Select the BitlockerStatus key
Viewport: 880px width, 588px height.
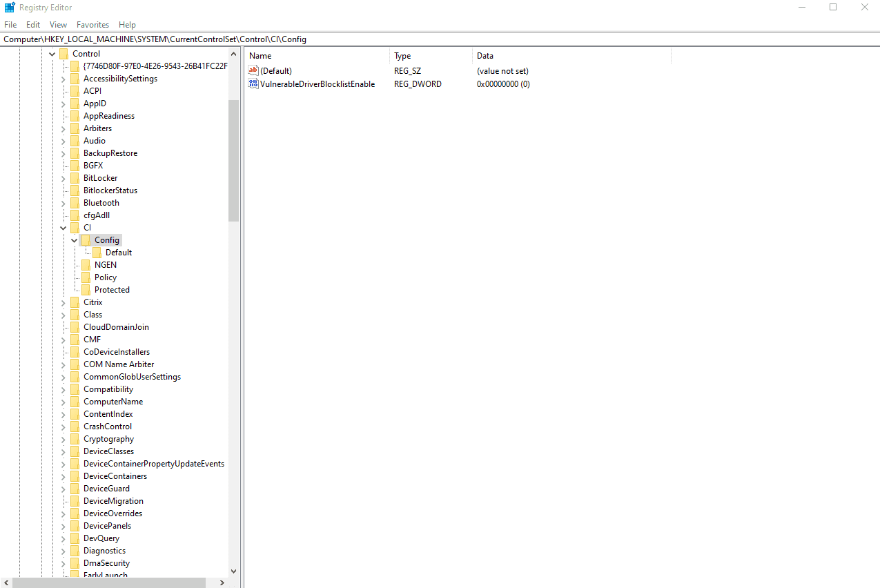tap(110, 190)
